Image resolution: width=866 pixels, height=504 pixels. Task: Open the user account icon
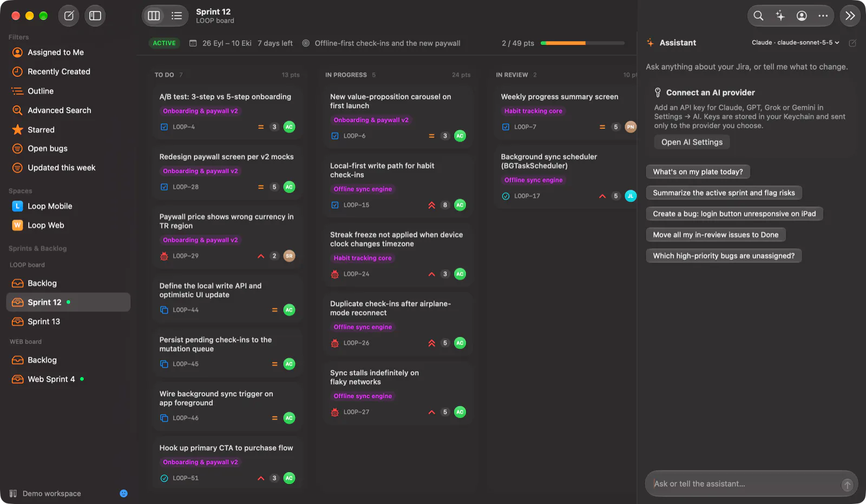pyautogui.click(x=802, y=16)
